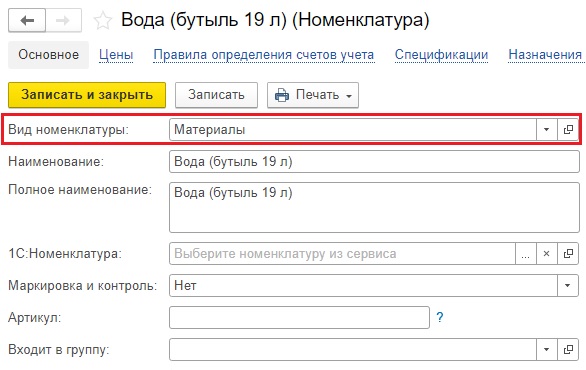The height and width of the screenshot is (370, 586).
Task: Open the Печать dropdown menu
Action: pos(313,95)
